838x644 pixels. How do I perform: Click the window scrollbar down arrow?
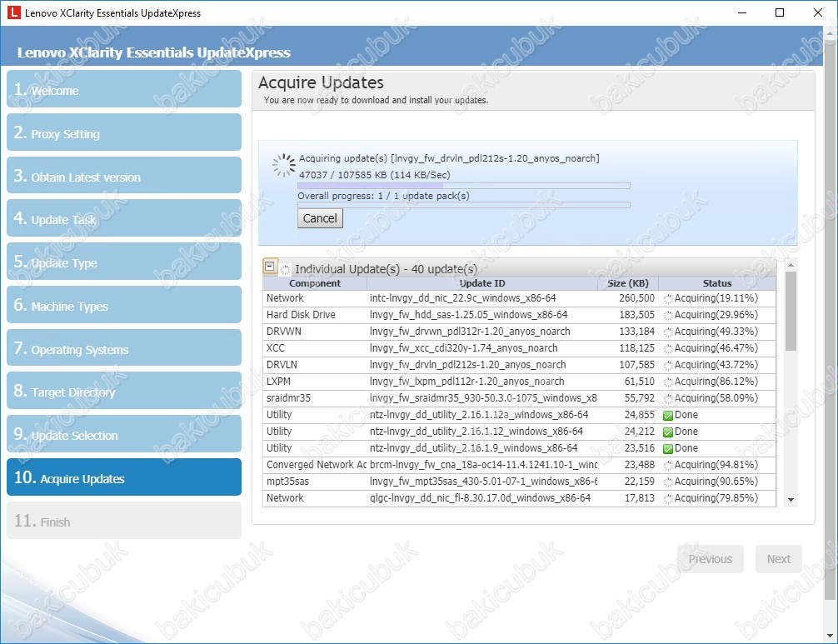tap(831, 636)
